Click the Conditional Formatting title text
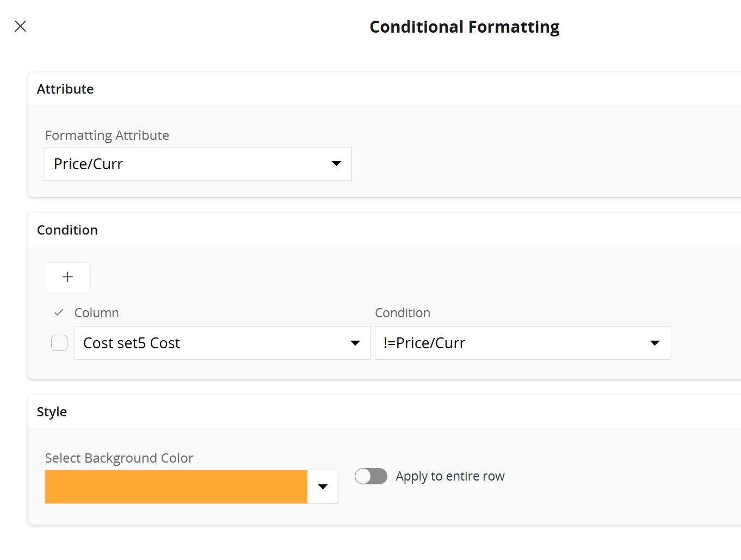The height and width of the screenshot is (560, 741). (x=464, y=27)
